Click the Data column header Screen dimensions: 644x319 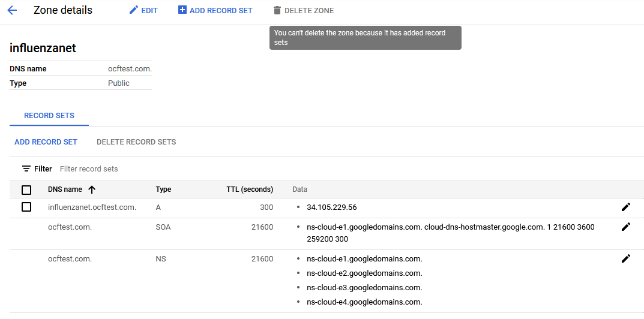point(299,189)
